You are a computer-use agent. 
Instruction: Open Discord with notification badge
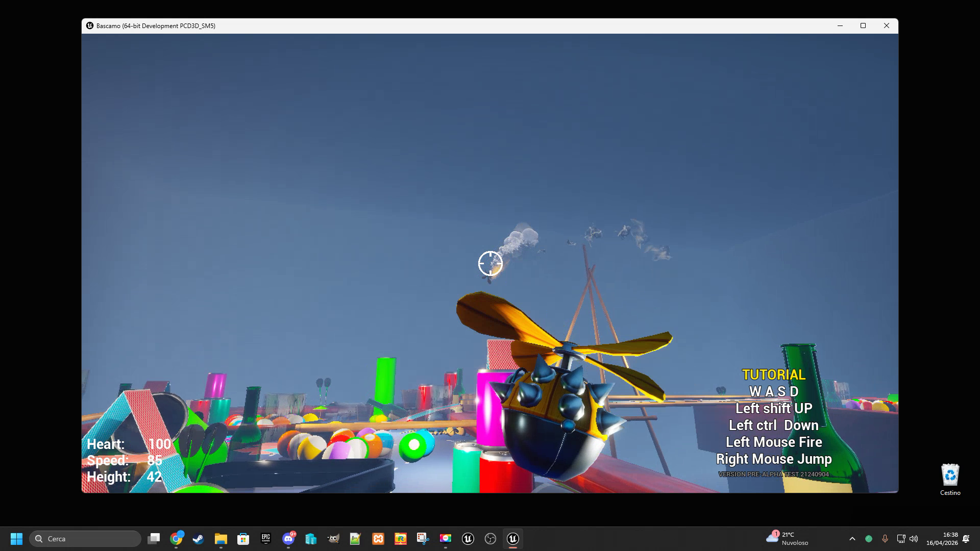click(x=288, y=539)
